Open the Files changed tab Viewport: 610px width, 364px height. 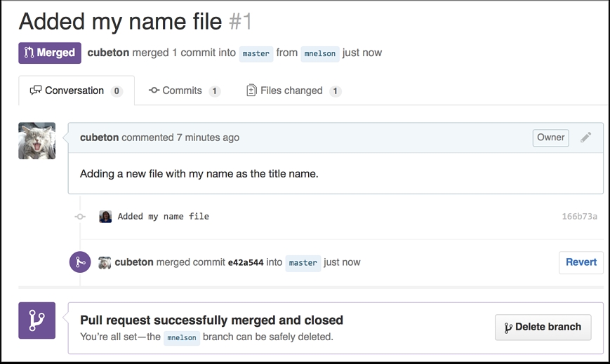click(x=294, y=90)
